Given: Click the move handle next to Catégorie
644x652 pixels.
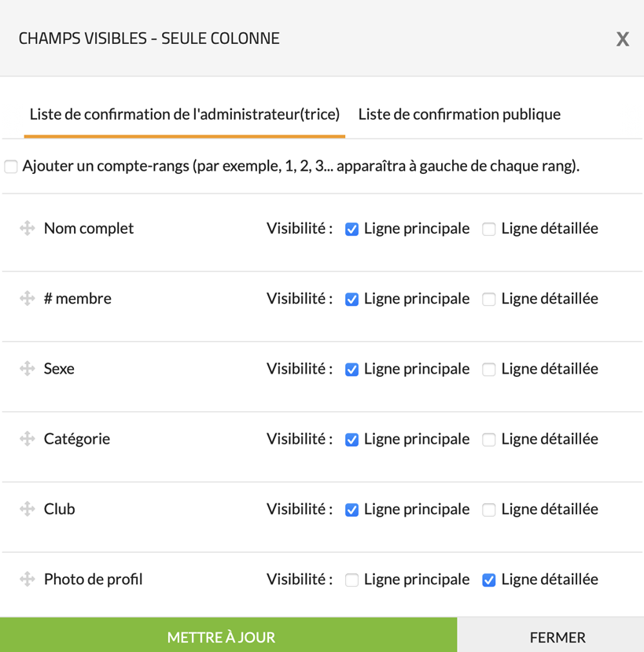Looking at the screenshot, I should [x=28, y=439].
